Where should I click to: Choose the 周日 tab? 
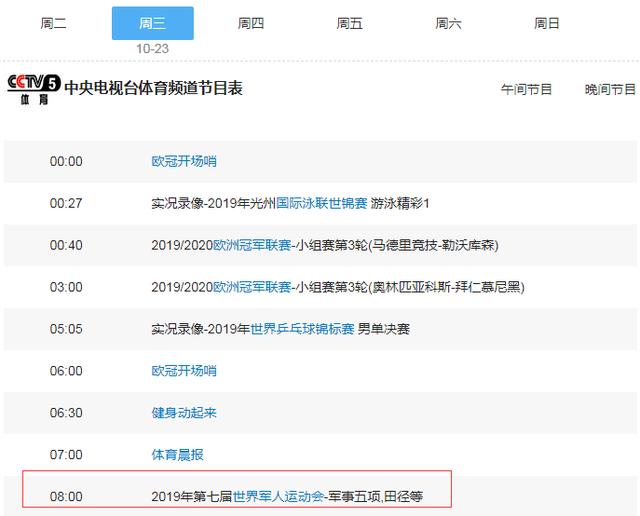[547, 23]
